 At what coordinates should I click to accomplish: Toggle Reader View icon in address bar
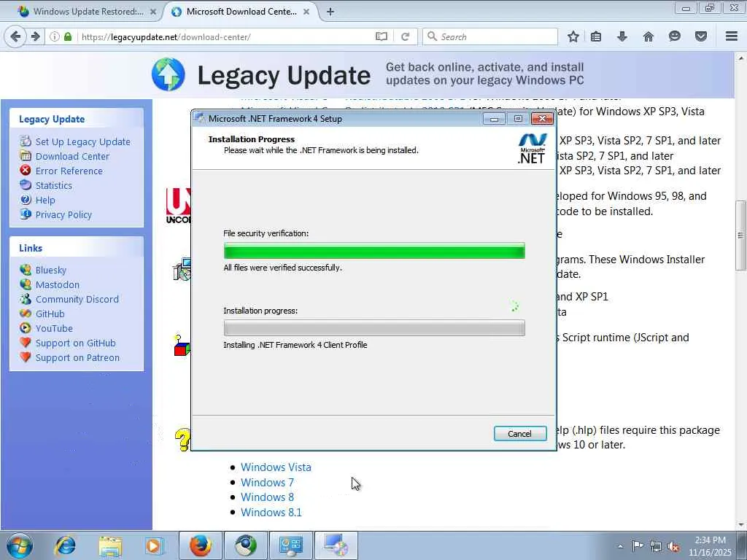(x=381, y=36)
